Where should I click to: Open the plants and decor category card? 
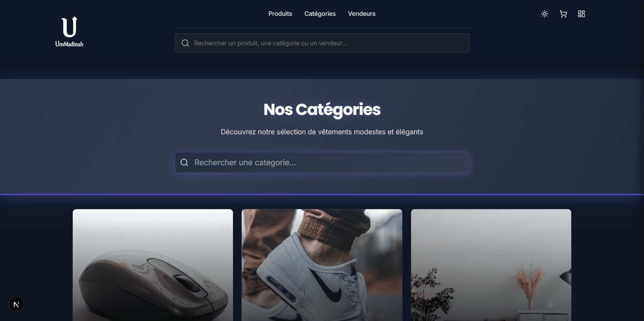click(491, 265)
